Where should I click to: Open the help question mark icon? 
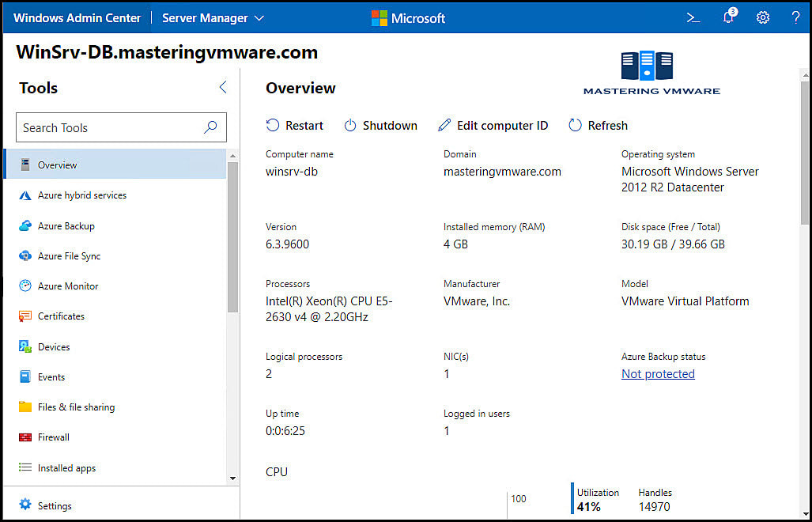(796, 17)
